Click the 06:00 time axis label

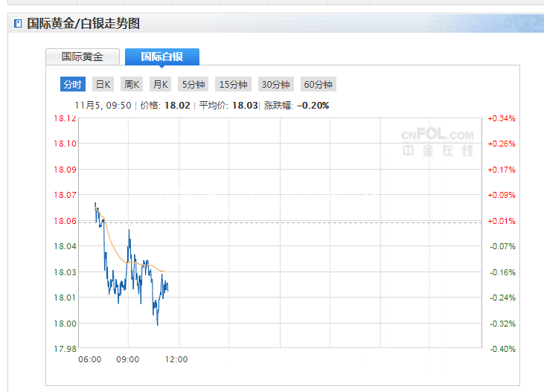90,359
